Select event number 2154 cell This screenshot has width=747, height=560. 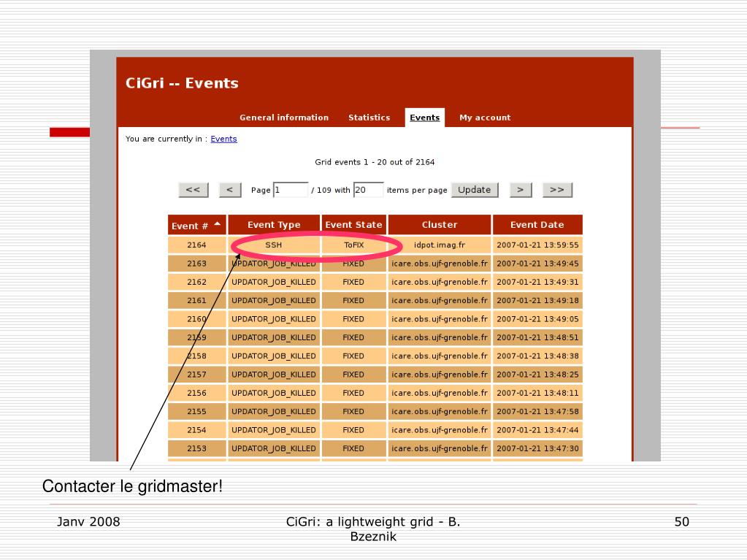click(x=196, y=430)
